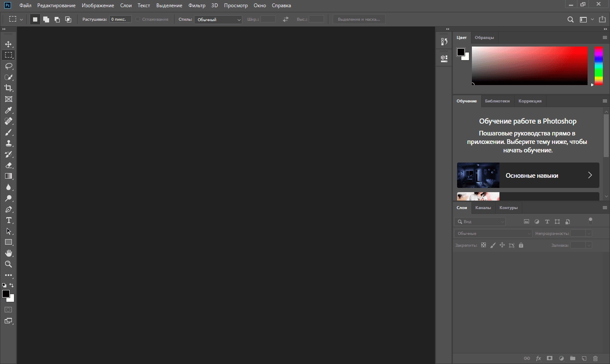
Task: Select the Eraser tool
Action: tap(8, 165)
